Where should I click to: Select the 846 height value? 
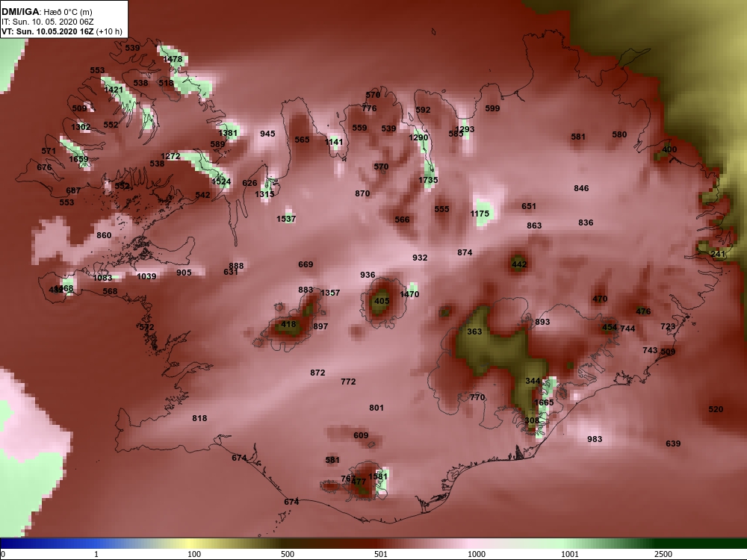pos(582,189)
